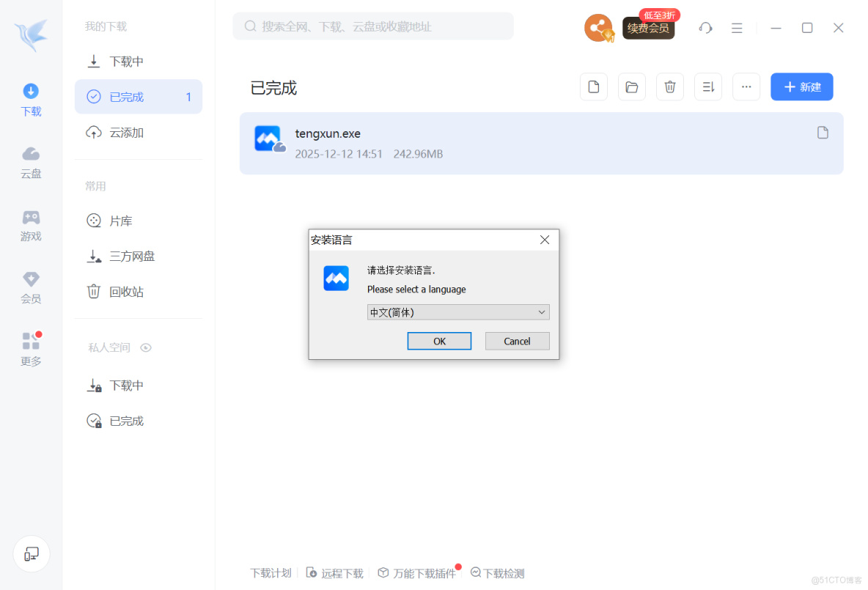Open 远程下载 remote download

click(x=334, y=572)
